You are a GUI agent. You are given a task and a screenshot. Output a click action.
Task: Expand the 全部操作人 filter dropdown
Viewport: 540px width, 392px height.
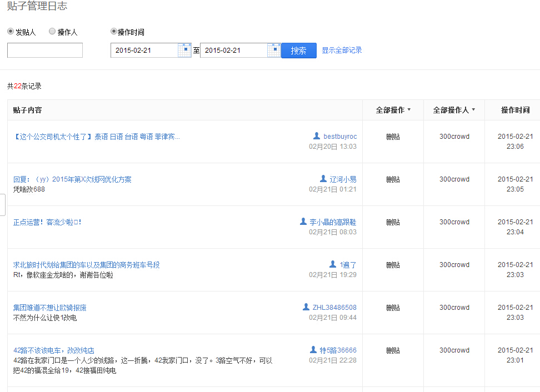click(x=454, y=110)
